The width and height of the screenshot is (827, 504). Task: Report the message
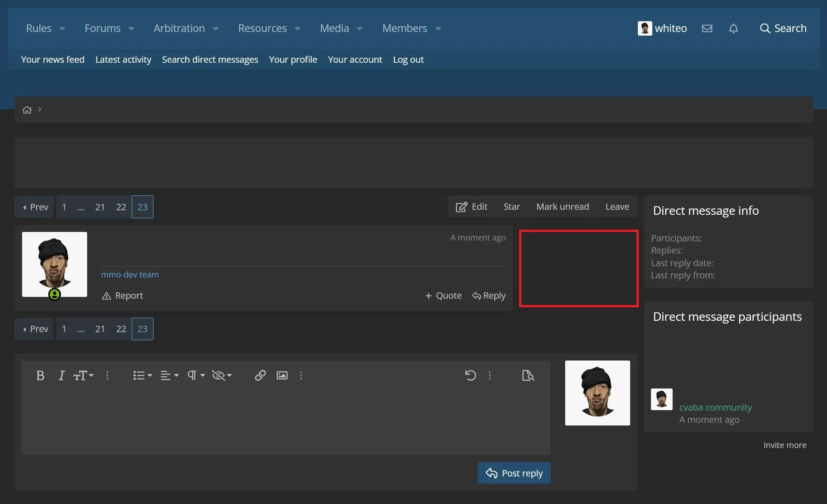pyautogui.click(x=122, y=296)
